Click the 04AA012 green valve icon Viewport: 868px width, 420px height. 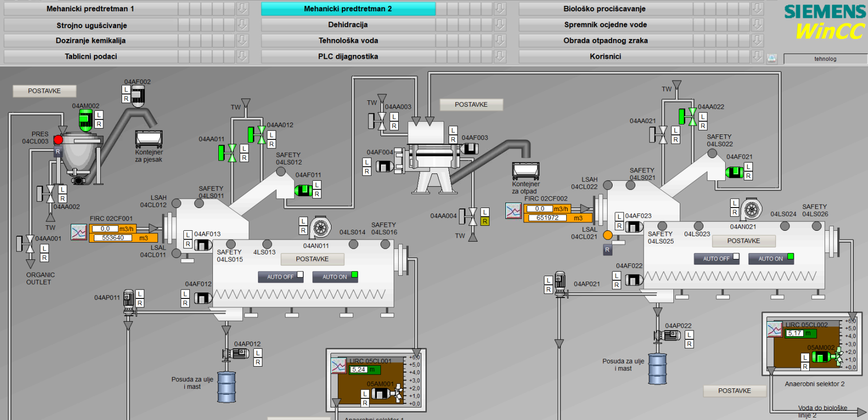coord(257,134)
